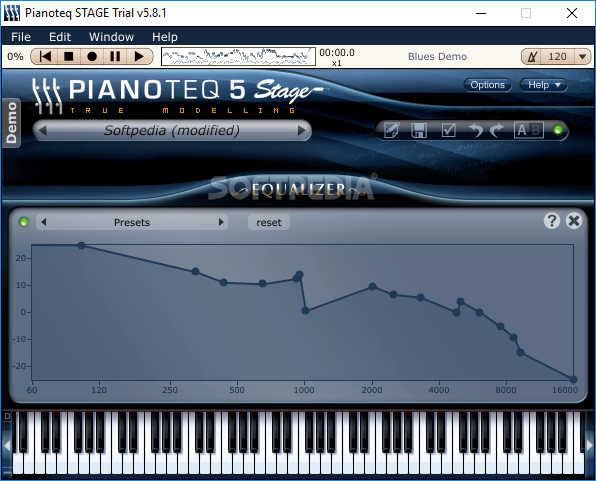Toggle the green status light in toolbar

click(x=558, y=130)
